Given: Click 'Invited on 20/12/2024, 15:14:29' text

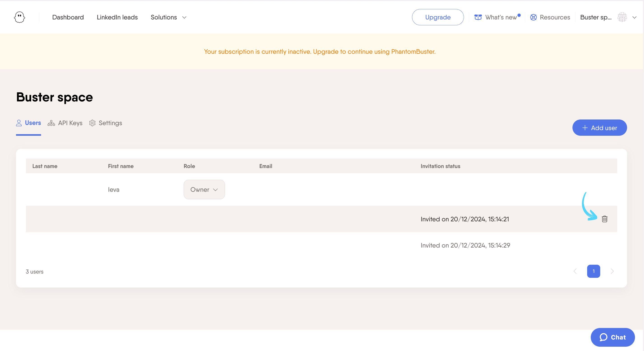Looking at the screenshot, I should point(465,246).
